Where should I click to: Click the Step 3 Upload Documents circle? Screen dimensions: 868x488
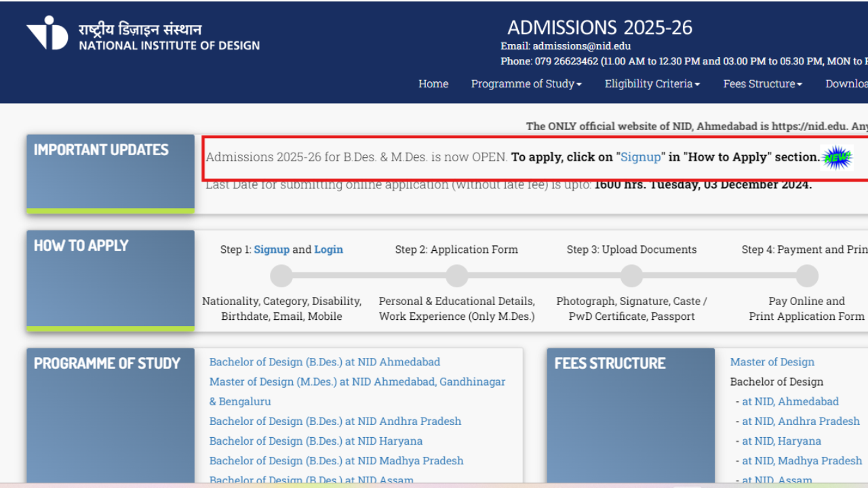pos(631,276)
